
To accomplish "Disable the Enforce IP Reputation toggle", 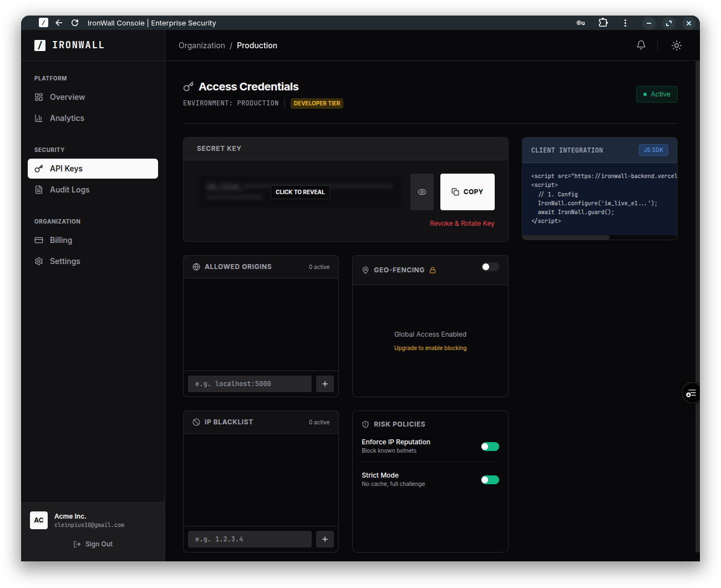I will coord(490,447).
